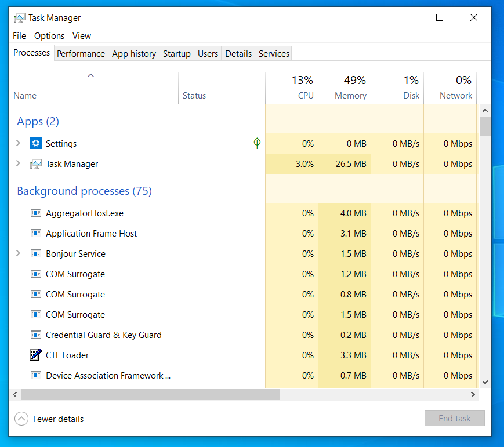Click the Task Manager title bar icon
The height and width of the screenshot is (447, 504).
click(x=19, y=17)
